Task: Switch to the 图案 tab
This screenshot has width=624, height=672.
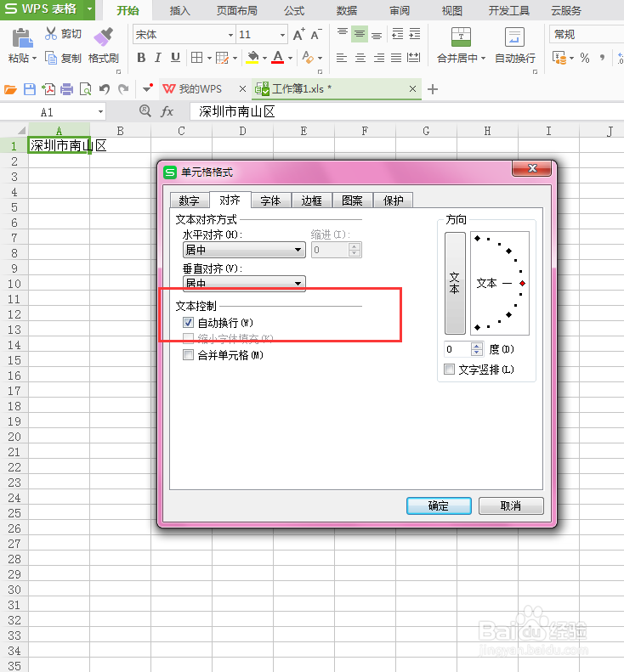Action: click(x=352, y=200)
